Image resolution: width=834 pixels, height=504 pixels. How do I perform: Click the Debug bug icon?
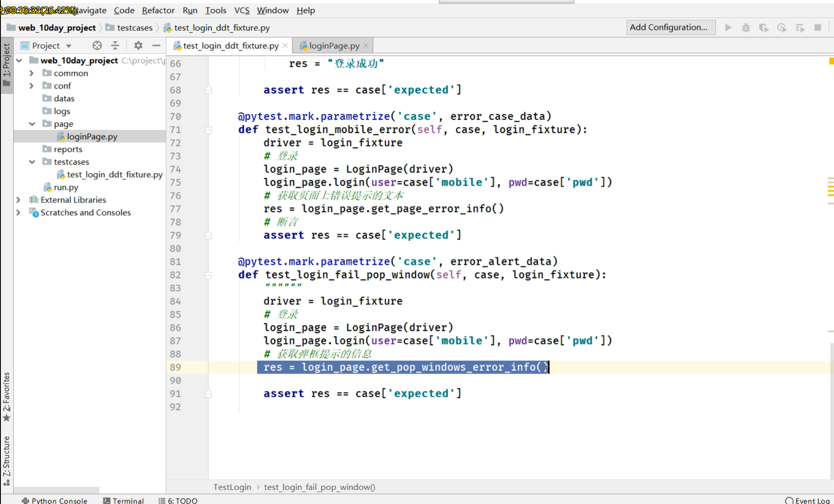746,28
